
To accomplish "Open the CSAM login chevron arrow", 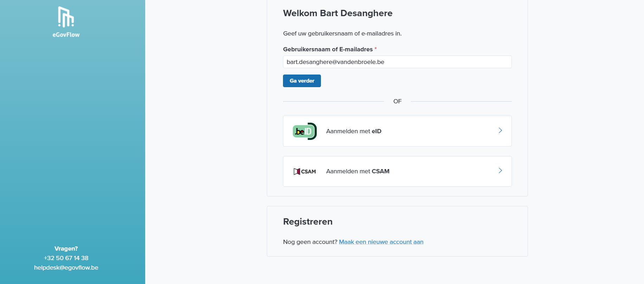I will 500,171.
